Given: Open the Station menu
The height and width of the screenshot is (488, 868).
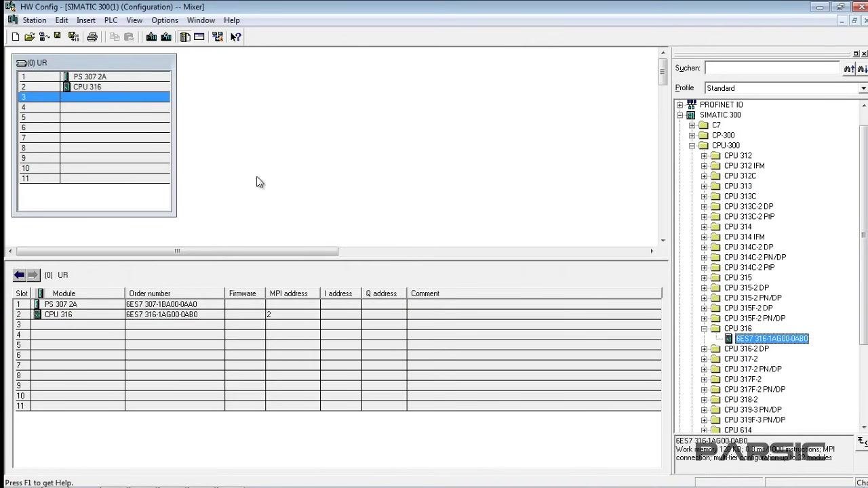Looking at the screenshot, I should (35, 20).
